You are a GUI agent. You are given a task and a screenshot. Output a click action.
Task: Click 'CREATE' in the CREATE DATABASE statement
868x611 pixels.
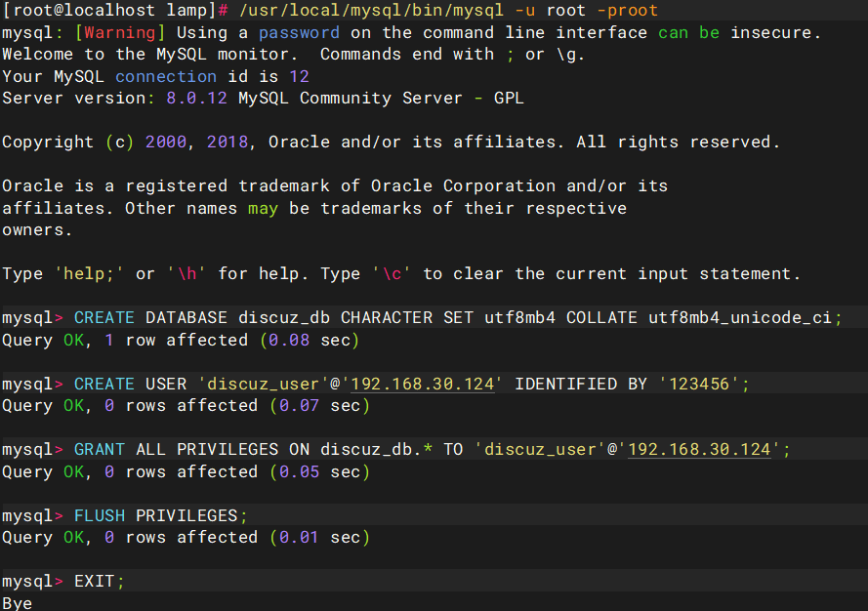click(104, 317)
